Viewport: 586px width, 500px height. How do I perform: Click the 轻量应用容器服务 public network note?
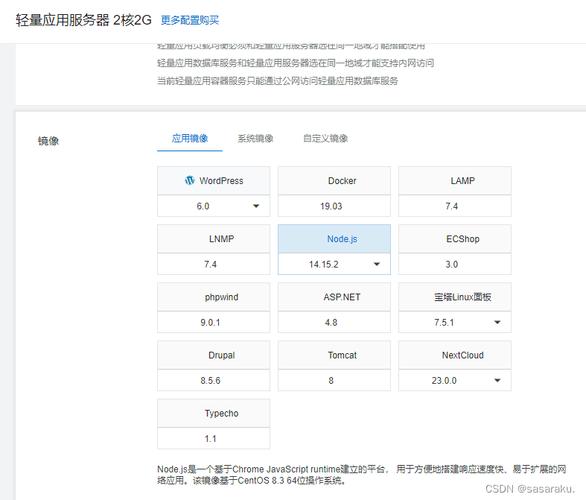point(277,81)
